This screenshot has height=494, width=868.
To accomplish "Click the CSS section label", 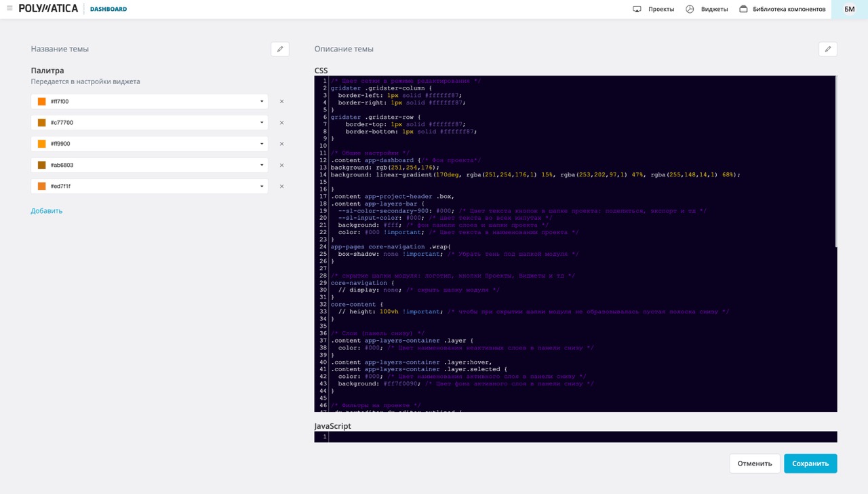I will [x=321, y=71].
